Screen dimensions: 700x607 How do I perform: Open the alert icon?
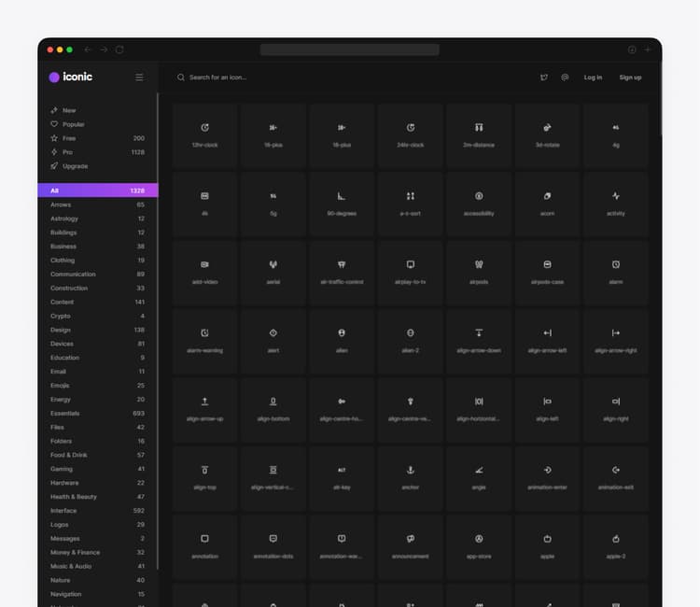pos(273,342)
